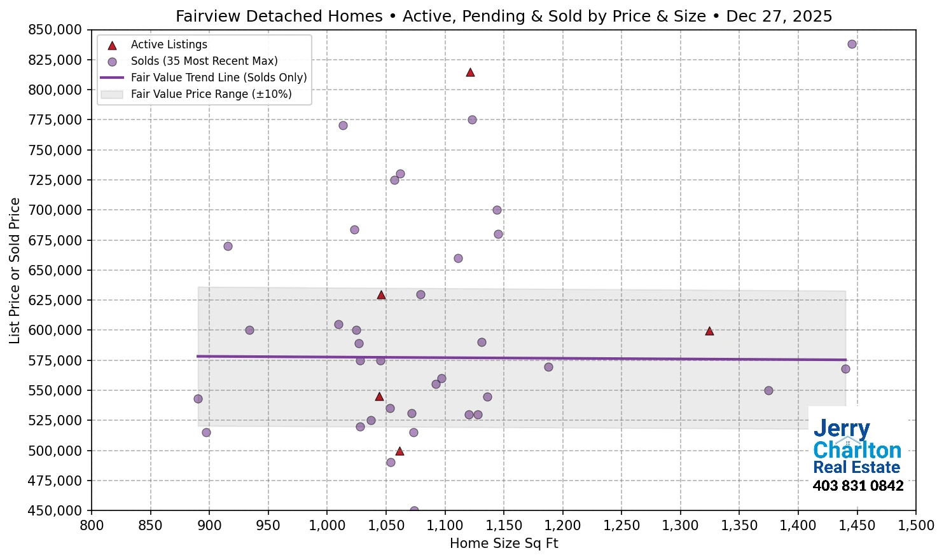Toggle the Fair Value Price Range legend entry
Screen dimensions: 944x560
[210, 94]
